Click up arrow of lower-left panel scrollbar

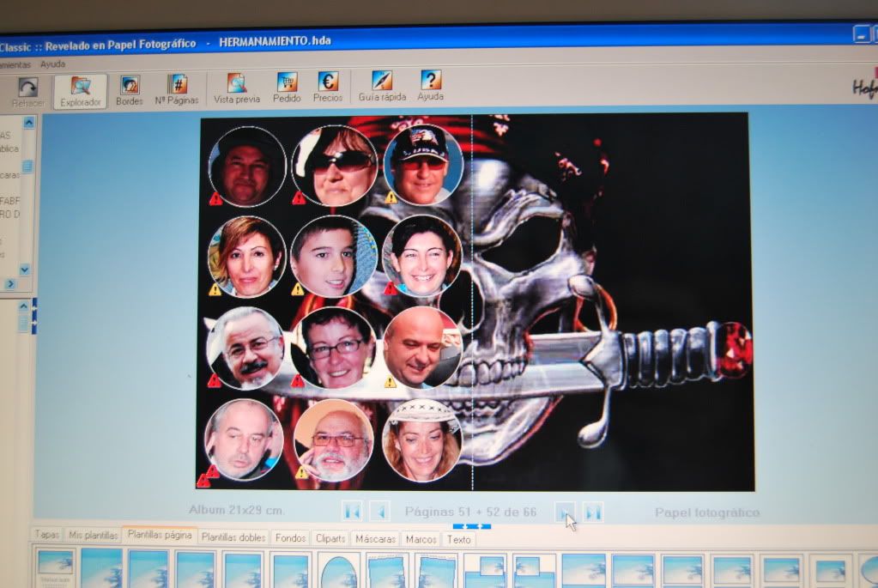23,306
